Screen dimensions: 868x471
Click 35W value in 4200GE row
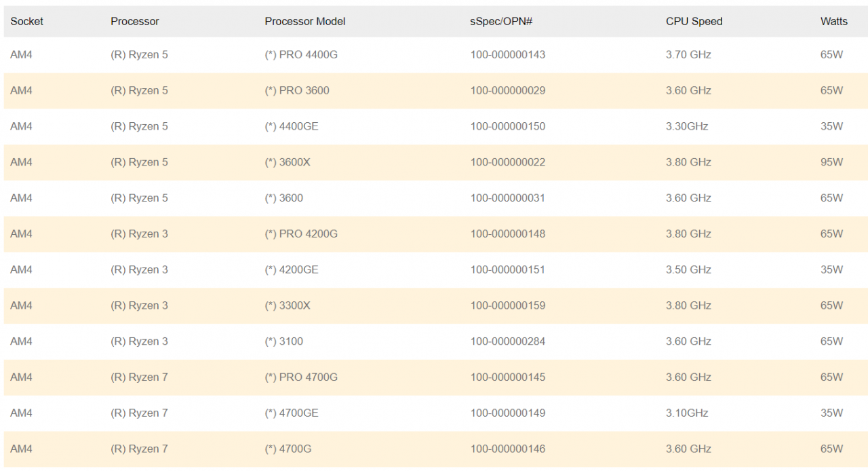pyautogui.click(x=831, y=270)
